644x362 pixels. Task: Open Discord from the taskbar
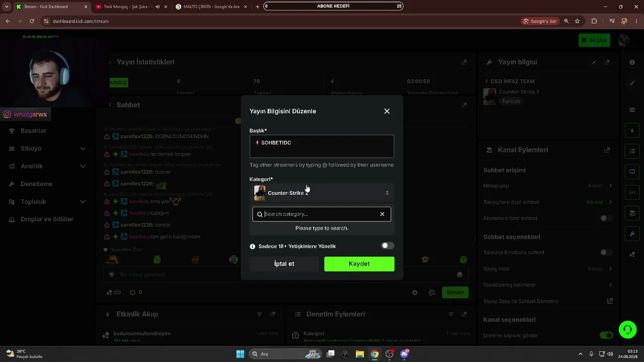pos(404,354)
